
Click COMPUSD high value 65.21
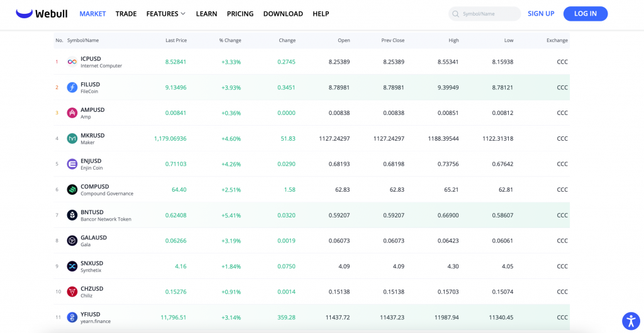(x=452, y=190)
